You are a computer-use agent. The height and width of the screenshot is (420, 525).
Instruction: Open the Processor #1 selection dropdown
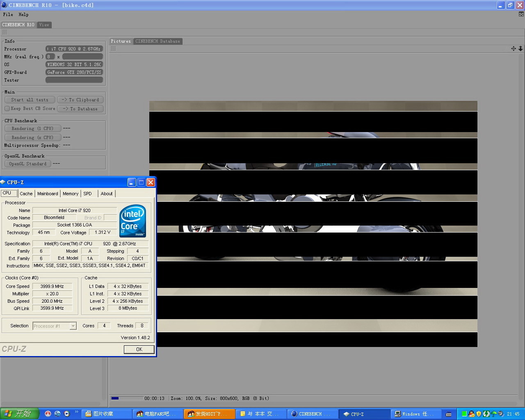tap(73, 326)
